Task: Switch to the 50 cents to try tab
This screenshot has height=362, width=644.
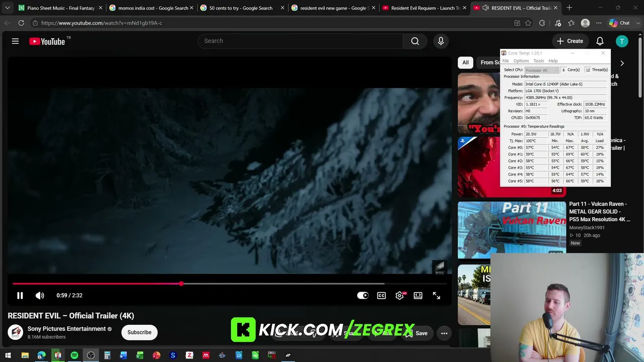Action: [x=242, y=8]
